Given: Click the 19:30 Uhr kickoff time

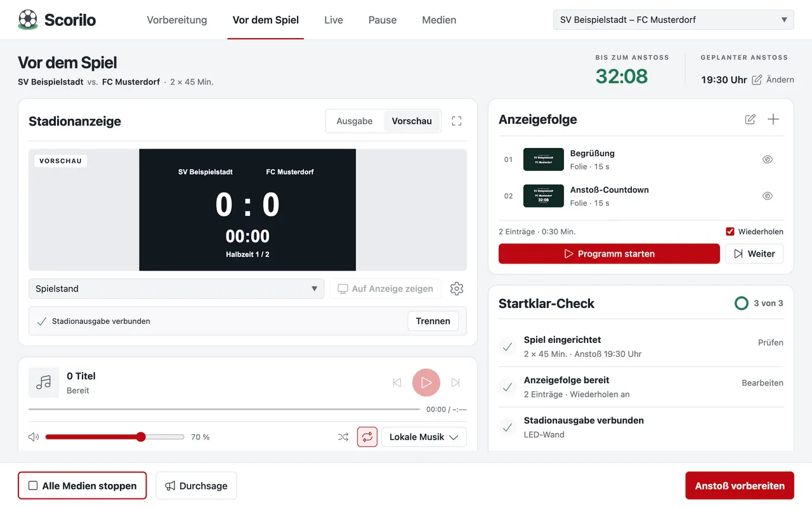Looking at the screenshot, I should (x=724, y=80).
